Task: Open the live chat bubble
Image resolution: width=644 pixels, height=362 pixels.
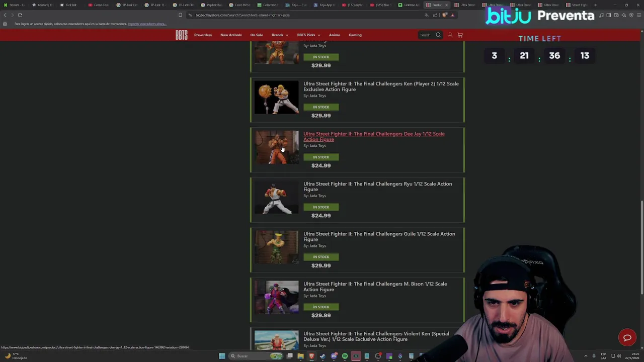Action: pyautogui.click(x=627, y=338)
